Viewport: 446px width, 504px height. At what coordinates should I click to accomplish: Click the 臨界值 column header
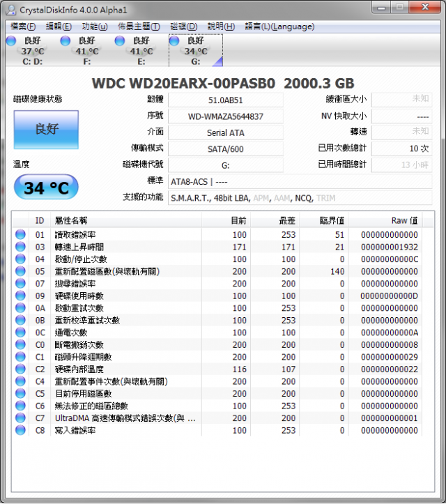[324, 220]
